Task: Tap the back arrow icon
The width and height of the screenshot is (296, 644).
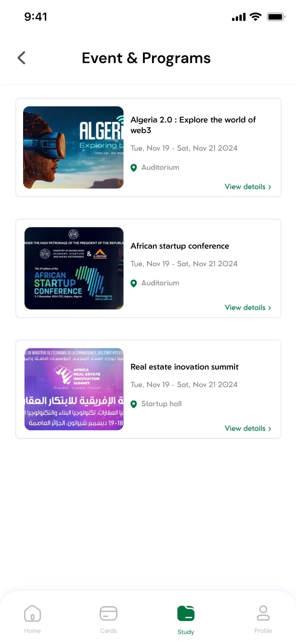Action: [x=21, y=58]
